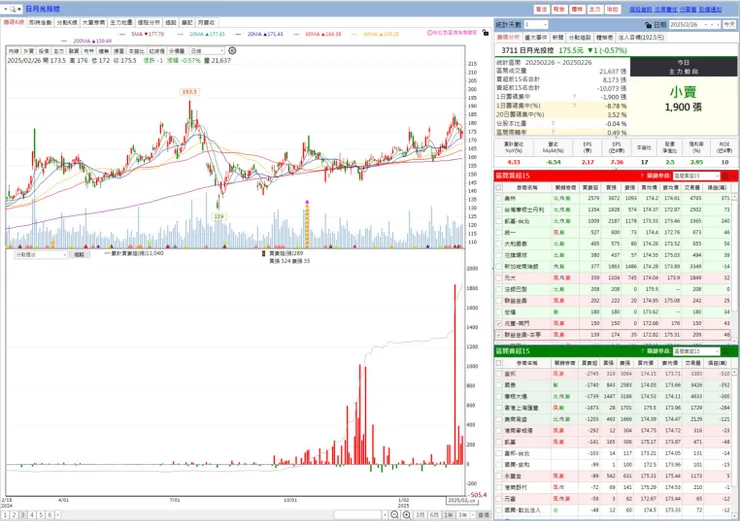This screenshot has width=740, height=521.
Task: Click help question mark in green 區間賣超15 header
Action: (x=642, y=351)
